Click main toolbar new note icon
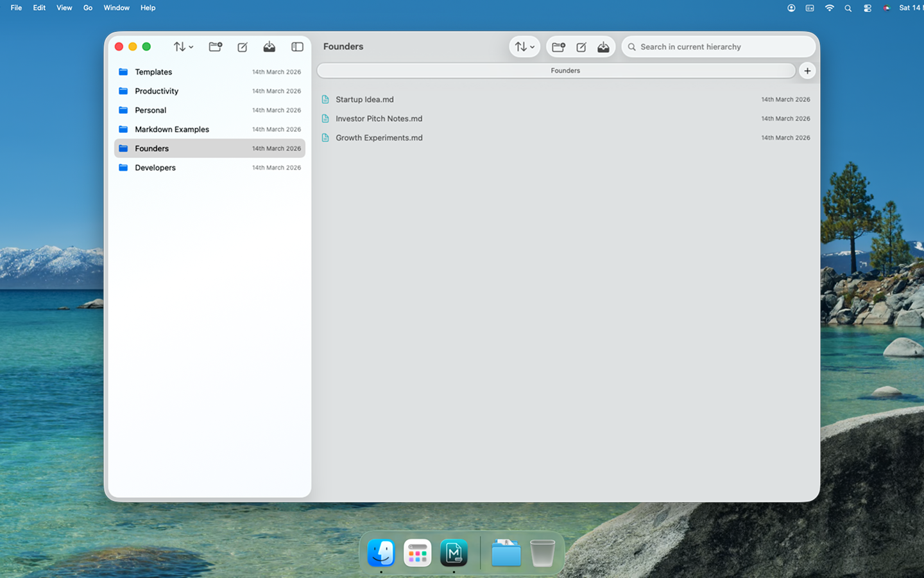 point(581,47)
